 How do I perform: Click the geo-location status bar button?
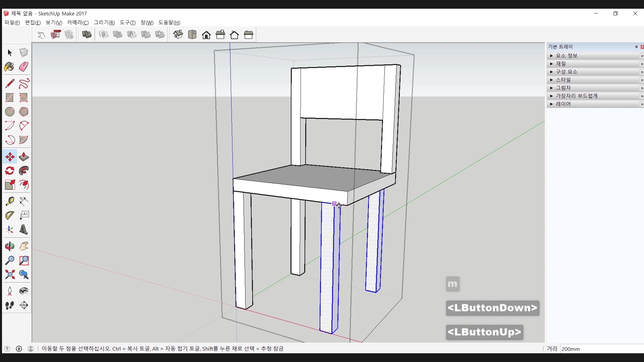click(x=7, y=349)
